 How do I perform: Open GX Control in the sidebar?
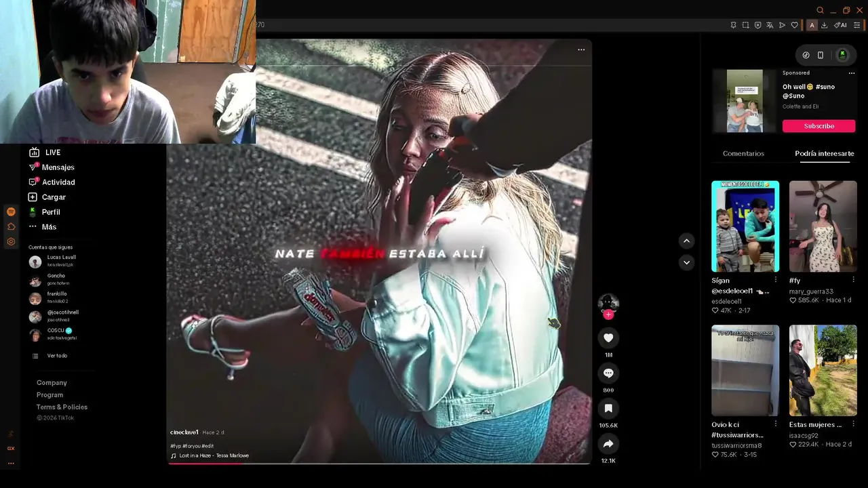[11, 448]
